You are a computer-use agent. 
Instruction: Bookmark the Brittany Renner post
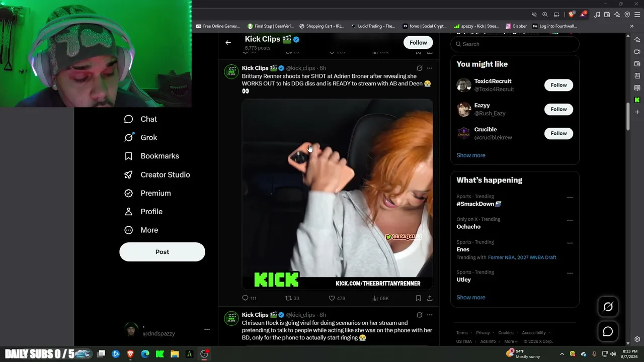click(418, 298)
